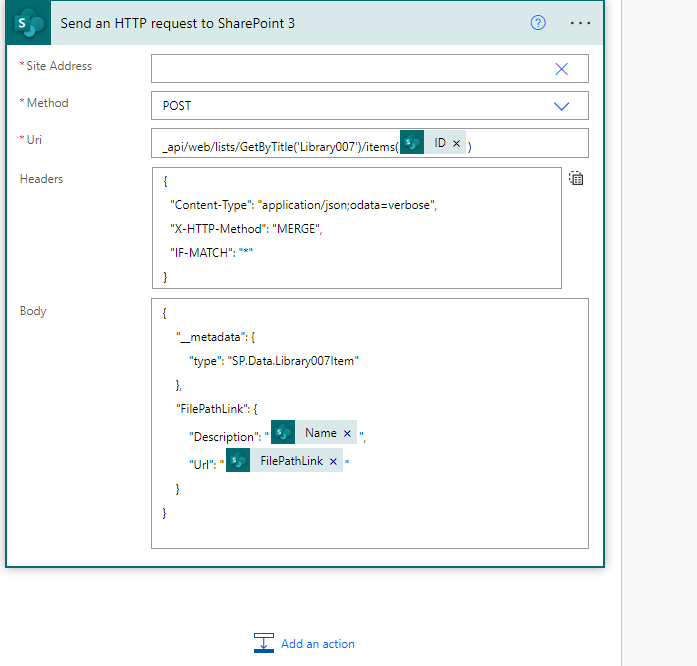This screenshot has width=697, height=666.
Task: Clear the Site Address field with X
Action: tap(561, 69)
